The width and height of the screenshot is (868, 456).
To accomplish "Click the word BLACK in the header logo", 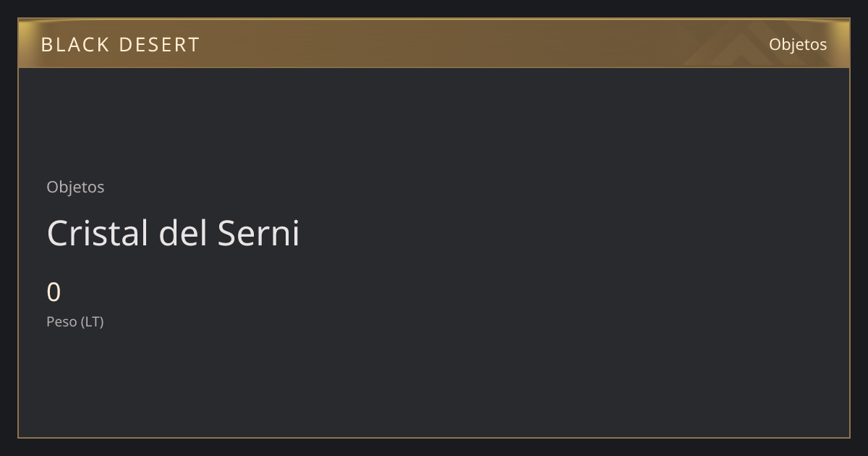I will [x=75, y=45].
